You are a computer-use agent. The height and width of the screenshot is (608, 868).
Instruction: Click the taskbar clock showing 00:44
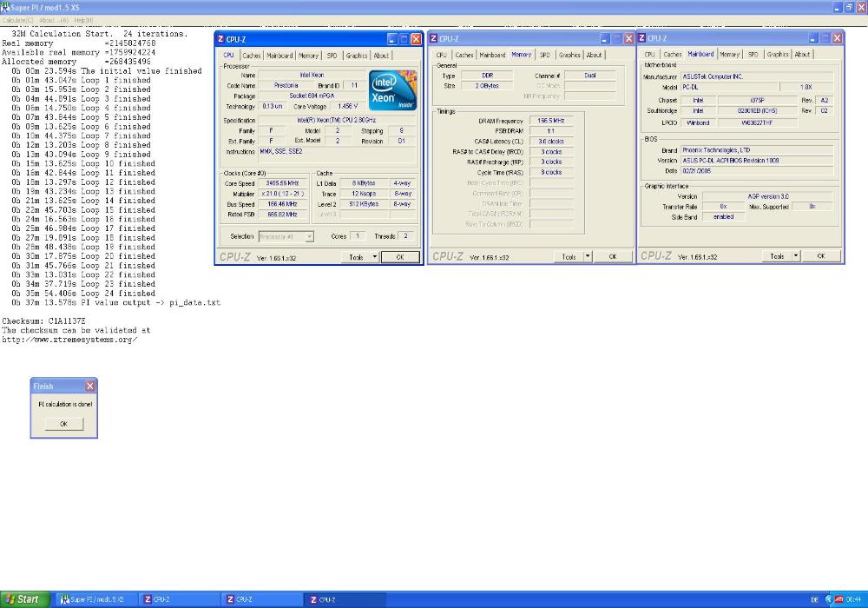point(853,599)
